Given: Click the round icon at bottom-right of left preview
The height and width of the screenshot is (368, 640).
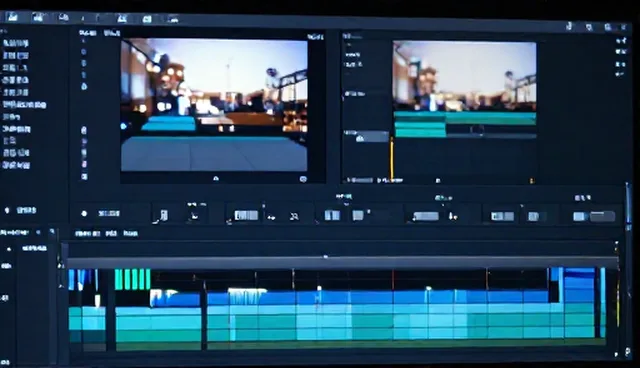Looking at the screenshot, I should pyautogui.click(x=303, y=179).
